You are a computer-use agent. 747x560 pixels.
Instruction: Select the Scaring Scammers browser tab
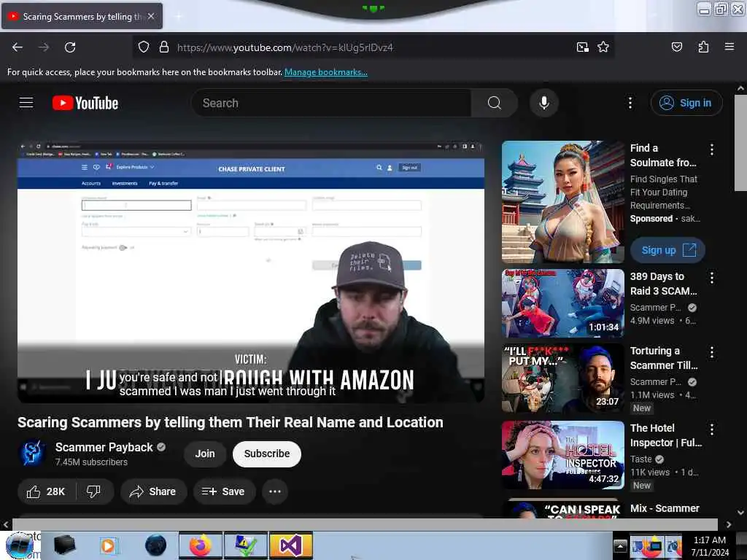(82, 16)
